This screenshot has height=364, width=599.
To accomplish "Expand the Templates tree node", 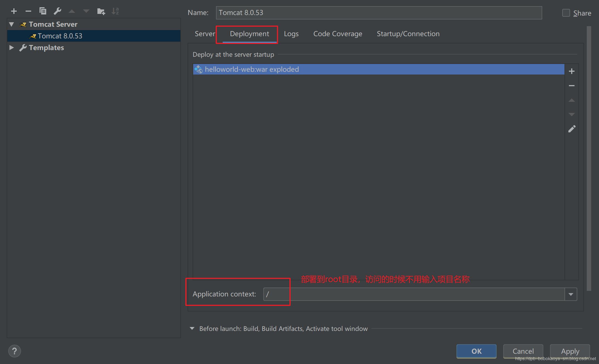I will click(x=11, y=48).
